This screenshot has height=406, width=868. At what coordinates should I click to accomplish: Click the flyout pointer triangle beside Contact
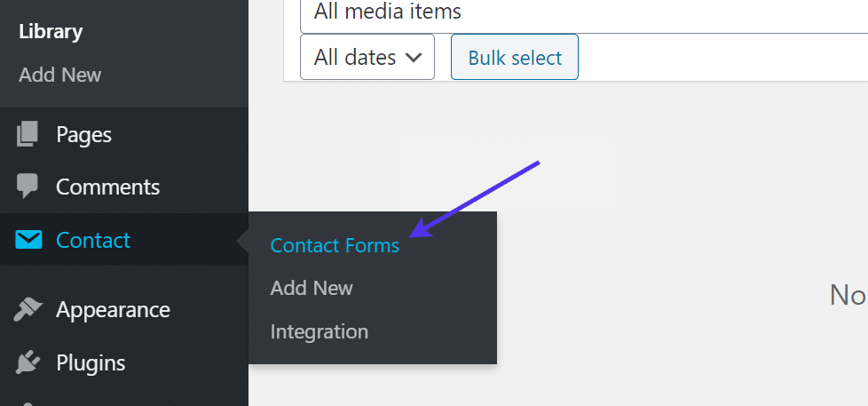pos(242,240)
